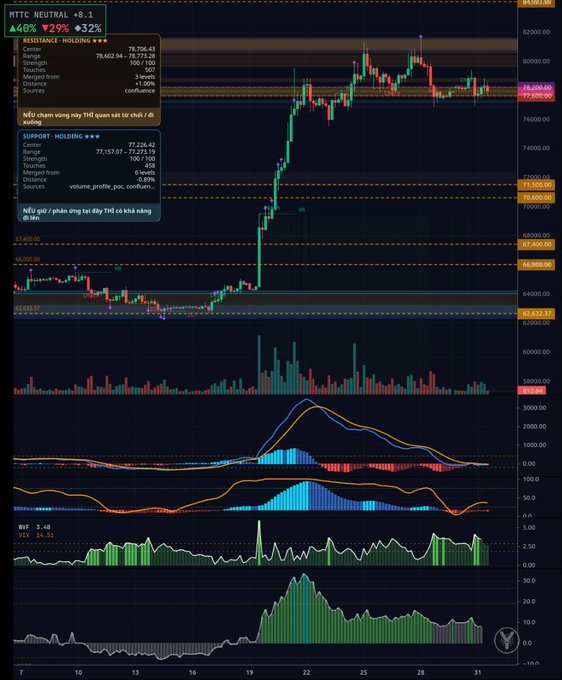Click resistance Range 78,602.94 – 78,773.28
The width and height of the screenshot is (562, 680).
[125, 56]
